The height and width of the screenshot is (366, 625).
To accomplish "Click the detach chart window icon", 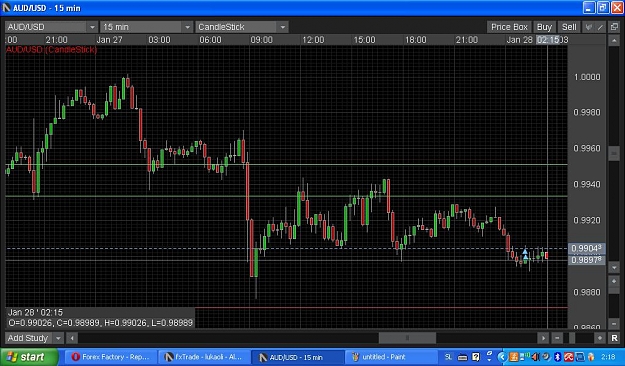I will [x=614, y=27].
